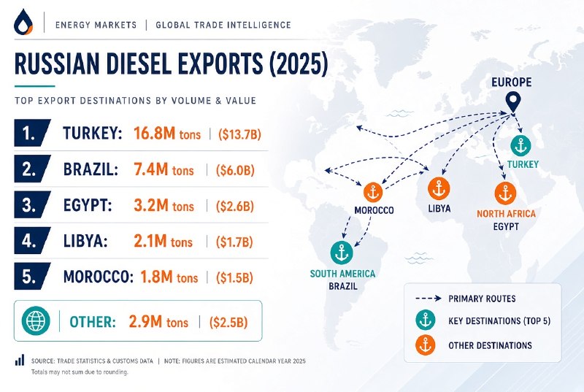Viewport: 584px width, 392px height.
Task: Click the '16.8M tons' volume value
Action: click(167, 134)
